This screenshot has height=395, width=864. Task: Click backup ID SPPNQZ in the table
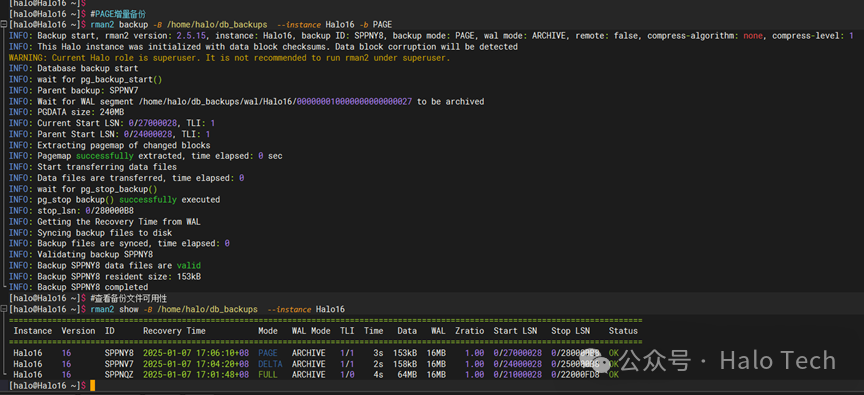point(119,375)
